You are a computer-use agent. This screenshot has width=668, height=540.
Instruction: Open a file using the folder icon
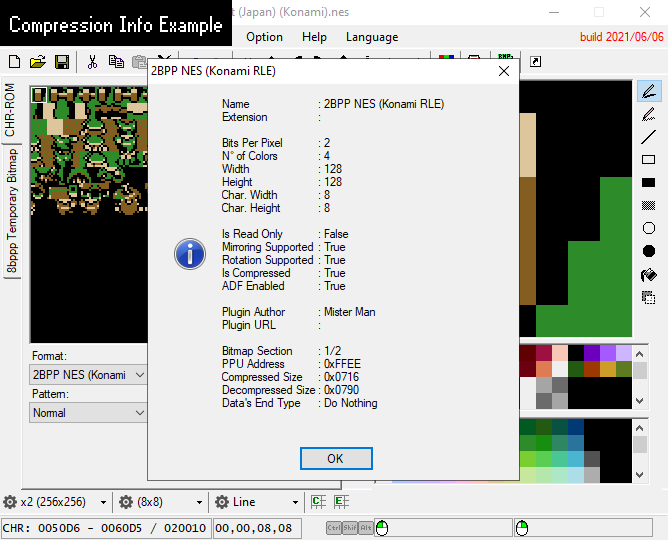coord(38,62)
